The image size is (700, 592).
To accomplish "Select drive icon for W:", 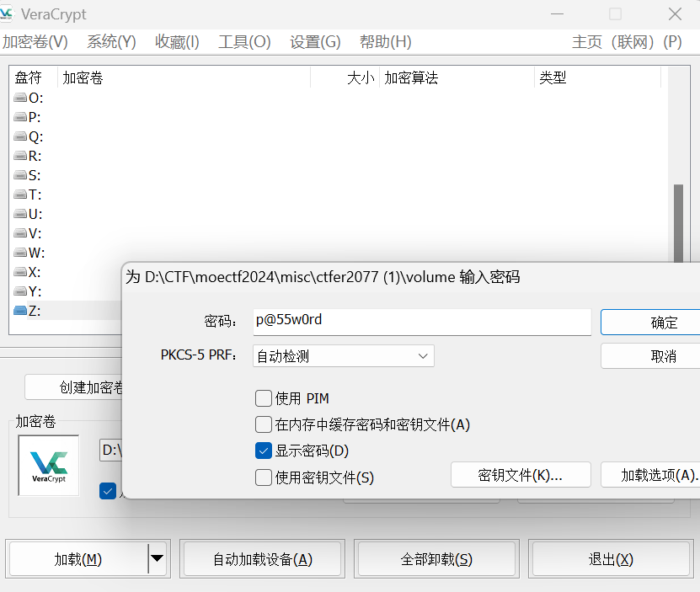I will coord(20,253).
